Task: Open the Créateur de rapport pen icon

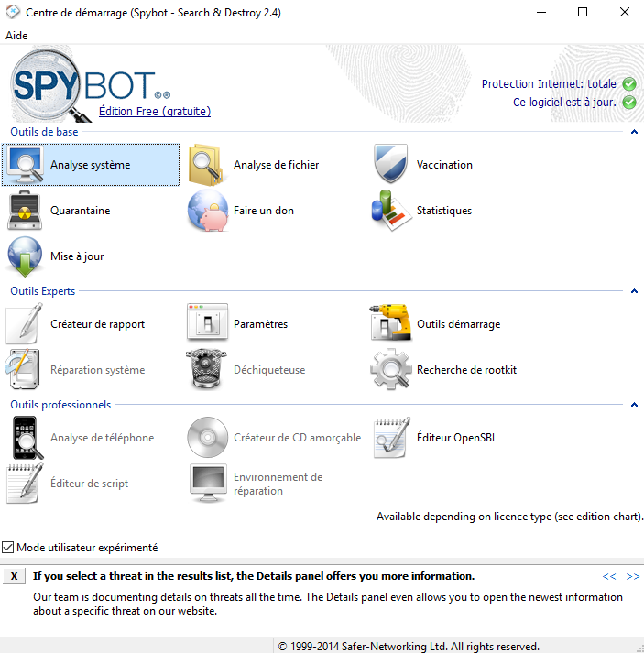Action: tap(24, 323)
